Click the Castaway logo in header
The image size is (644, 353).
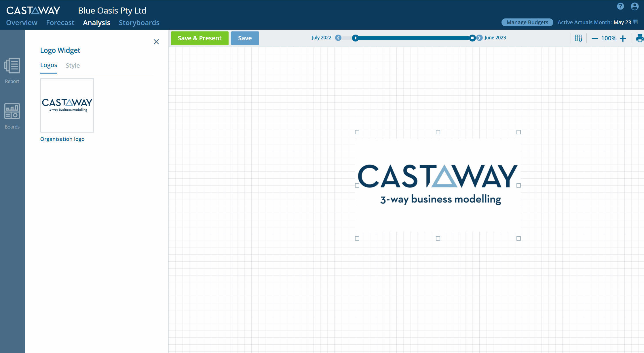tap(33, 10)
